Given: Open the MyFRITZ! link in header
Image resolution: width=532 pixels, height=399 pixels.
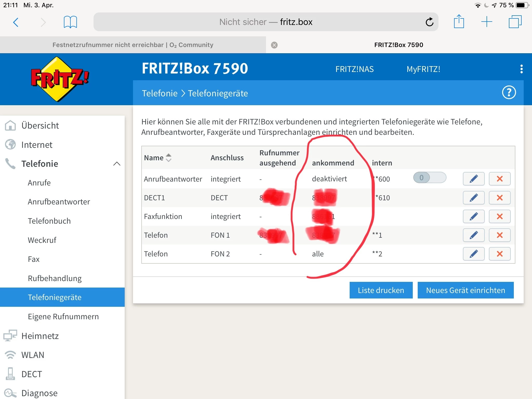Looking at the screenshot, I should (423, 69).
